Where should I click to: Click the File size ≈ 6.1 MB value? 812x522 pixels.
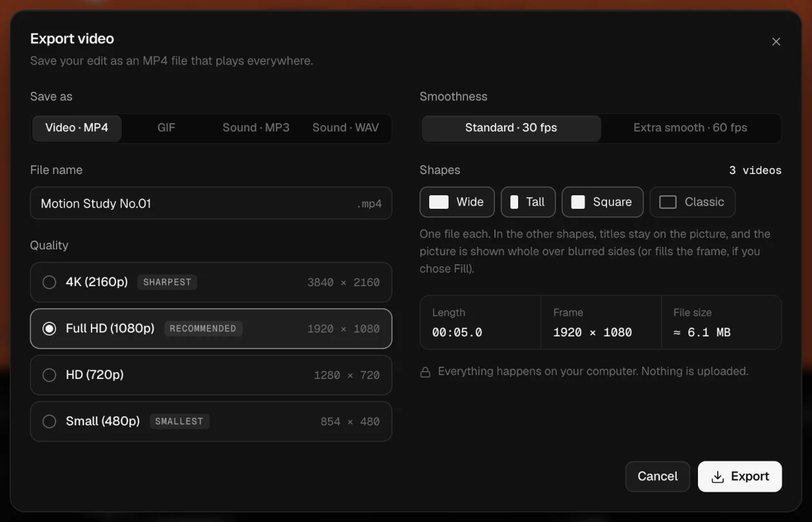[x=702, y=333]
